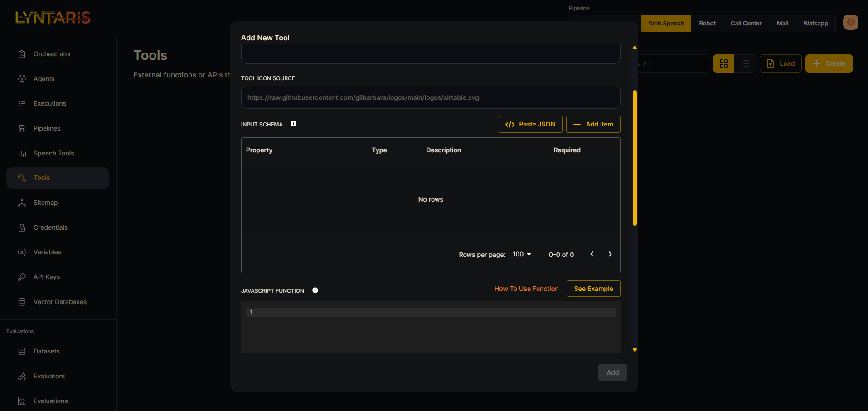Viewport: 868px width, 411px height.
Task: Select the Web Speech pipeline tab
Action: (x=666, y=24)
